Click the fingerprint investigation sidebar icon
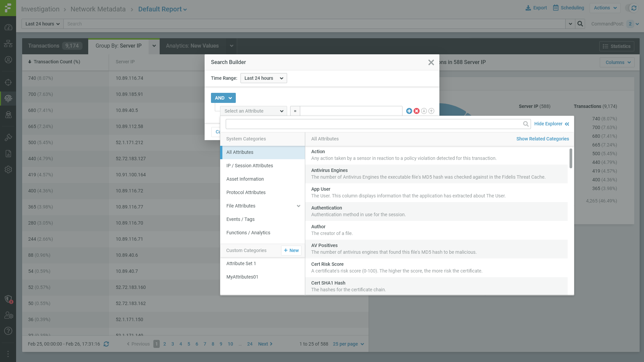Screen dimensions: 644x362 [x=8, y=99]
